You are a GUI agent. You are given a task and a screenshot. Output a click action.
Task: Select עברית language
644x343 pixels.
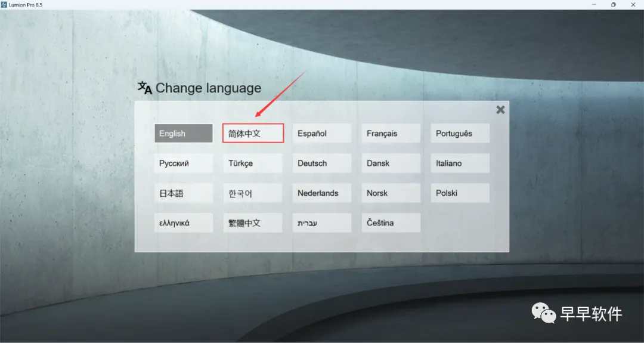[322, 223]
